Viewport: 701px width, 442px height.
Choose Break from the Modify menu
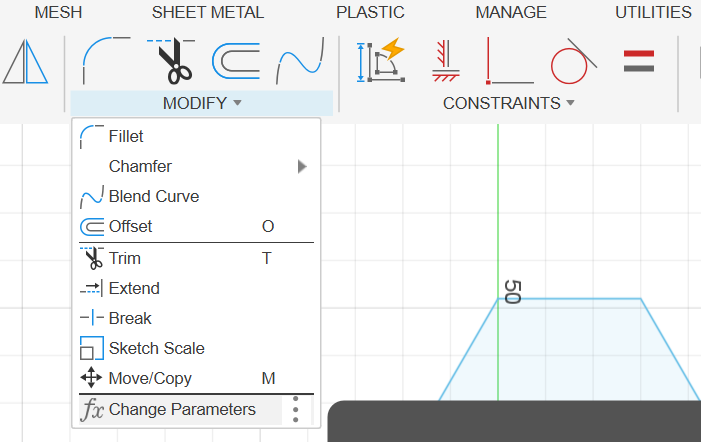click(x=196, y=318)
